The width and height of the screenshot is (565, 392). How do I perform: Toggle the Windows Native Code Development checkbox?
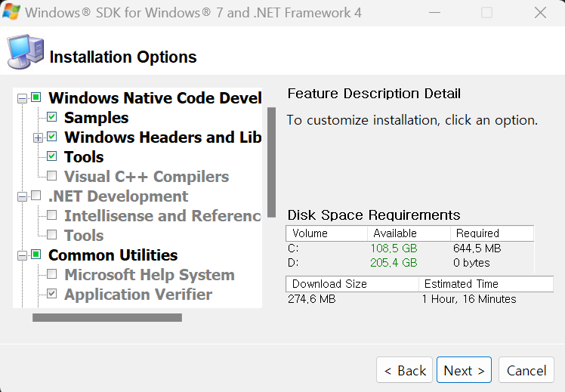(36, 97)
